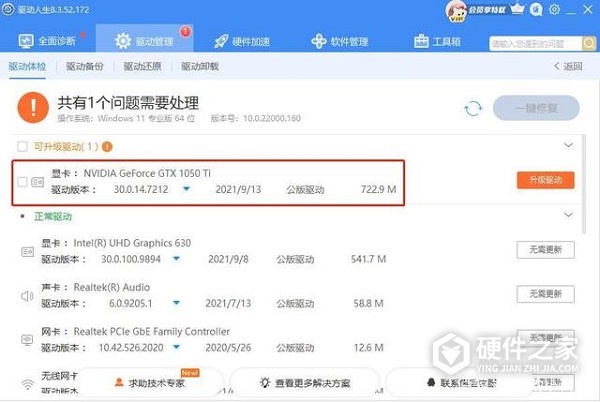The width and height of the screenshot is (600, 402).
Task: Click the 联系微信客服 button
Action: (461, 382)
